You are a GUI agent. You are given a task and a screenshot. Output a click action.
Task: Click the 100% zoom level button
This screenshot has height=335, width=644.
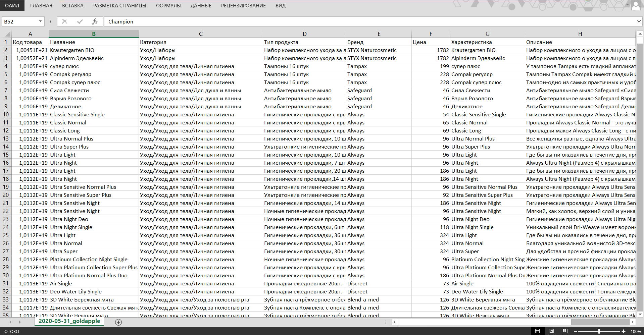636,331
